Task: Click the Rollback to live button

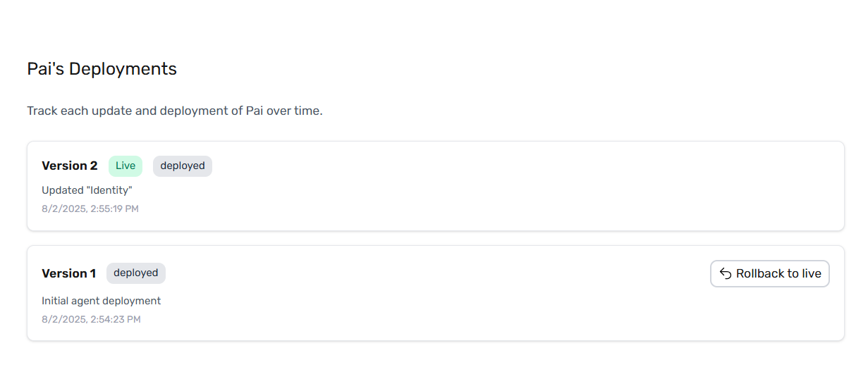Action: click(769, 274)
